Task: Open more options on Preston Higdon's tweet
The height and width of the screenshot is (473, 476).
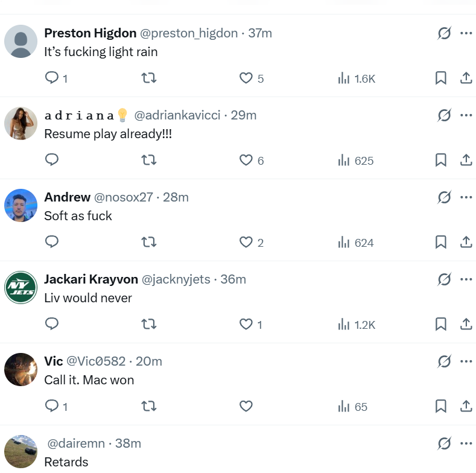Action: coord(466,33)
